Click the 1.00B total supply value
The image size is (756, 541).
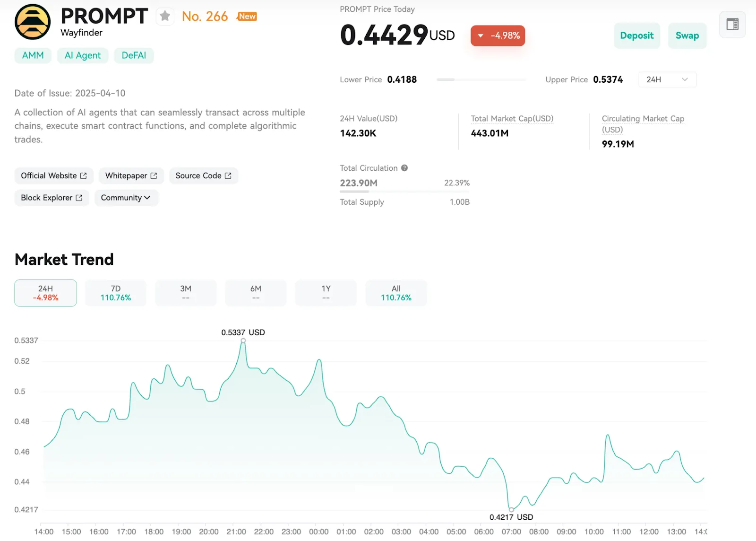(460, 202)
